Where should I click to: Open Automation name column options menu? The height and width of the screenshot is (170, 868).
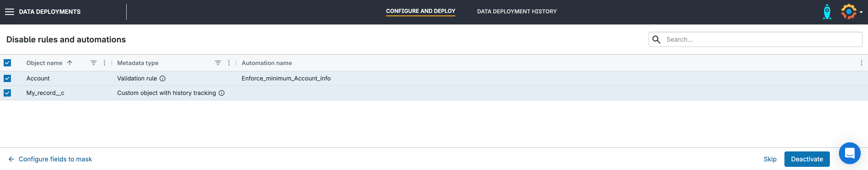(861, 63)
